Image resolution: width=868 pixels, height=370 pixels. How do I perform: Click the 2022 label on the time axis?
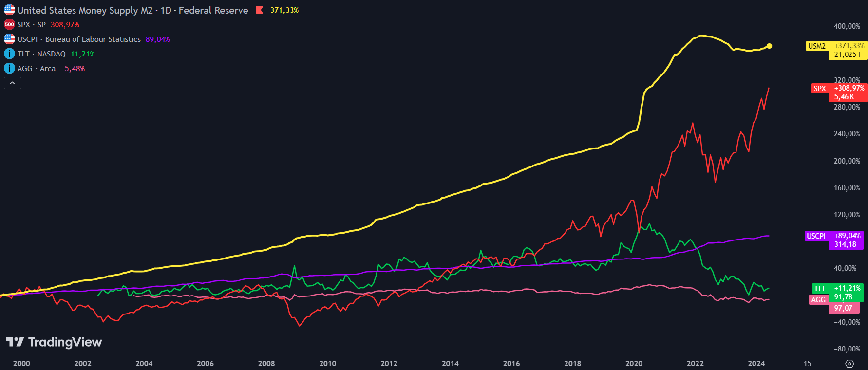point(695,364)
